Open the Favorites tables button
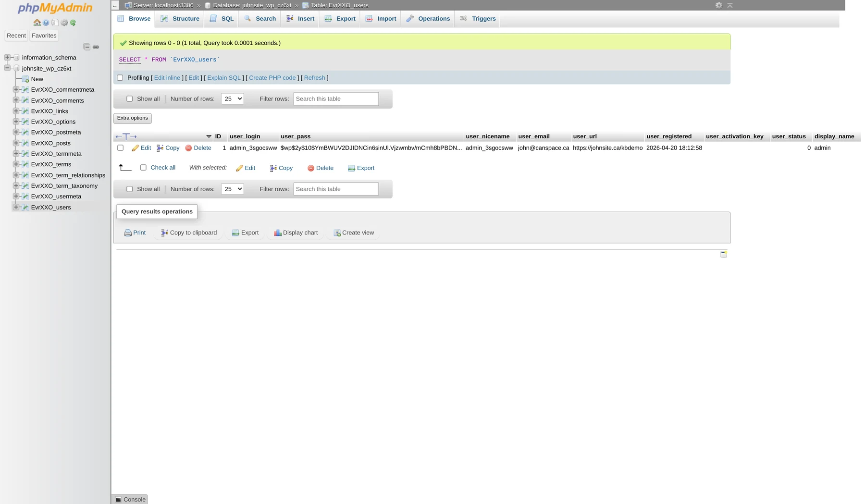The height and width of the screenshot is (504, 865). coord(44,36)
